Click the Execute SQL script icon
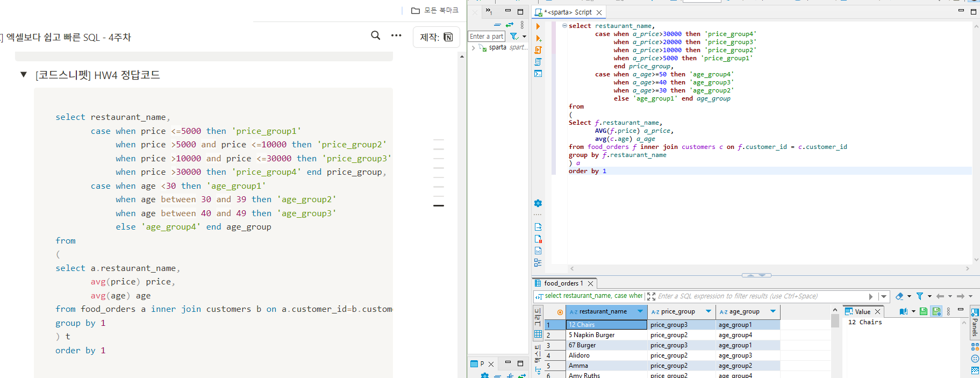Image resolution: width=980 pixels, height=378 pixels. pos(538,50)
